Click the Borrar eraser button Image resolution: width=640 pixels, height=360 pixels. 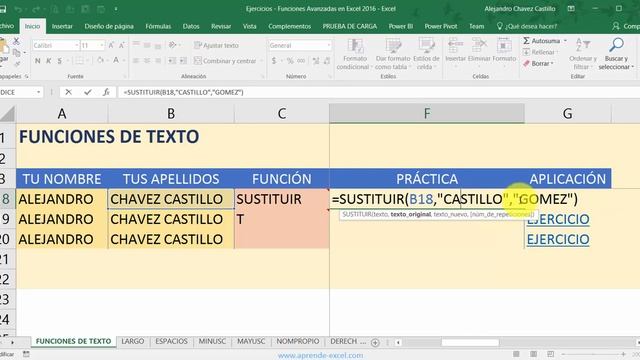538,64
